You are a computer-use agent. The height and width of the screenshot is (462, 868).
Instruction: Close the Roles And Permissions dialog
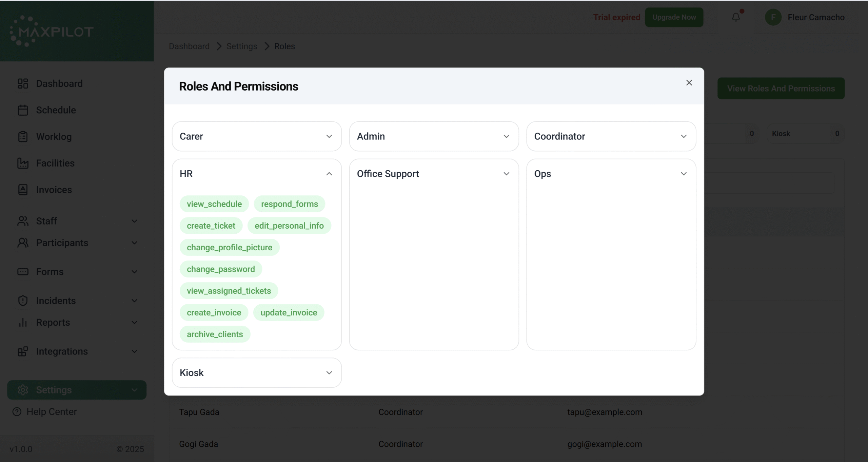tap(689, 83)
